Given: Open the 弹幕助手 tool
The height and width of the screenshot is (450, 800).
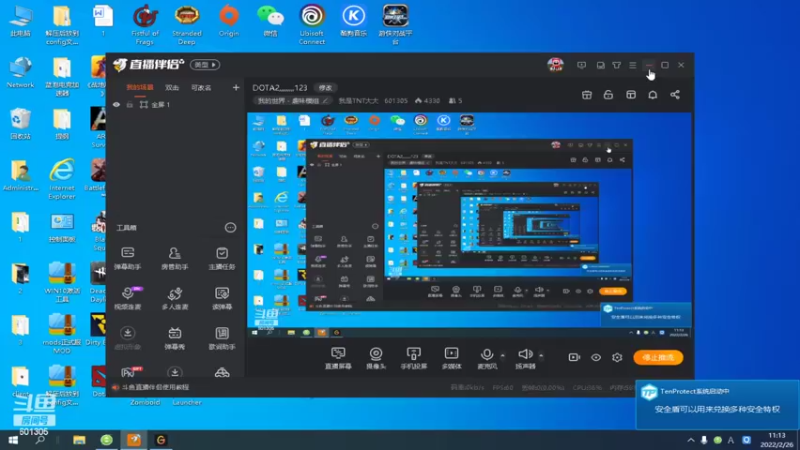Looking at the screenshot, I should click(x=128, y=258).
